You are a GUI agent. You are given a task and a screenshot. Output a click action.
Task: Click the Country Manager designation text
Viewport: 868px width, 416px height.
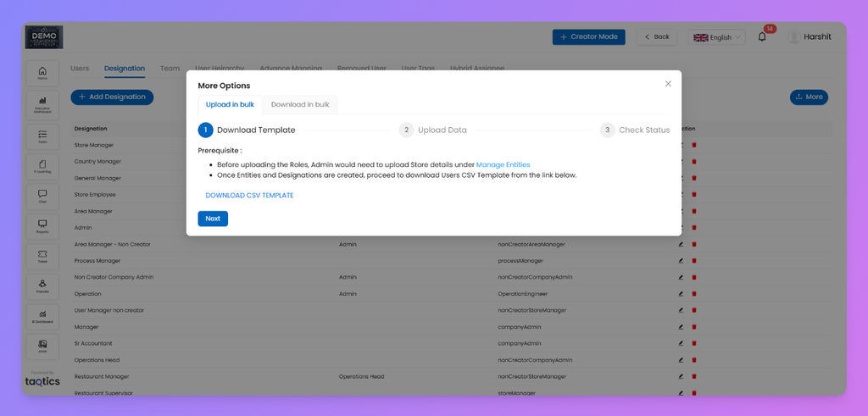(97, 162)
